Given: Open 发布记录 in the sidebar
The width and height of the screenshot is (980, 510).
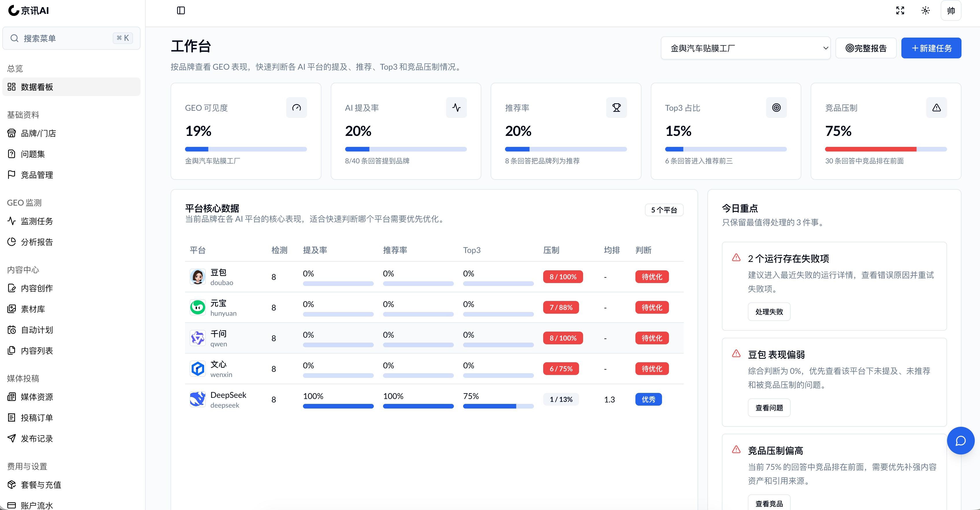Looking at the screenshot, I should tap(71, 439).
